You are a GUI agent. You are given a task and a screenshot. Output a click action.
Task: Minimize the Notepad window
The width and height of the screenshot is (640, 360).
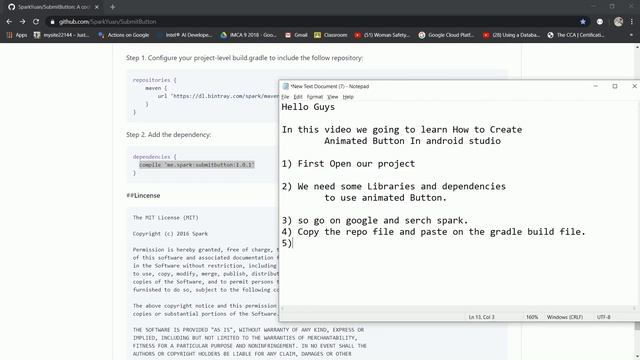click(596, 86)
